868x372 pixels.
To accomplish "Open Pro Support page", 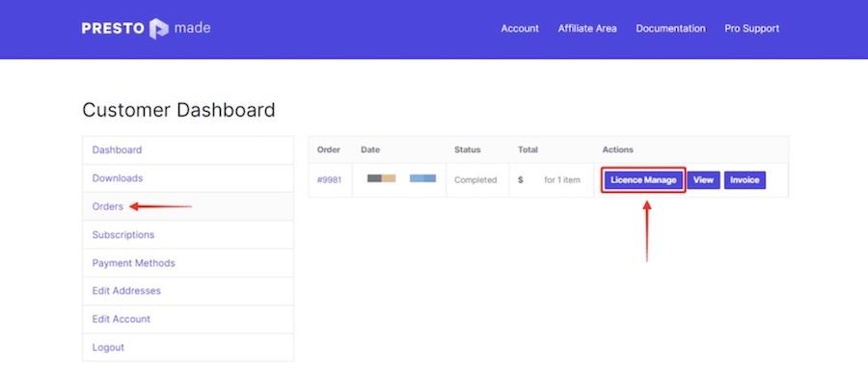I will pos(751,28).
